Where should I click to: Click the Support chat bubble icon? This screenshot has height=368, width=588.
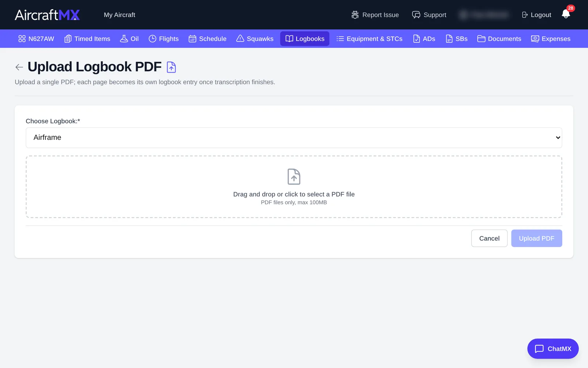[416, 15]
